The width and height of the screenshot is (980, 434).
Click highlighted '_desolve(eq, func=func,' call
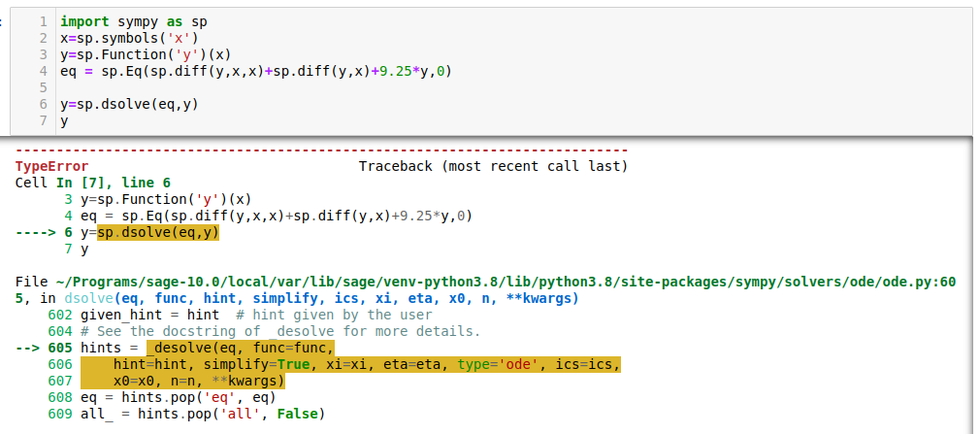(x=239, y=348)
